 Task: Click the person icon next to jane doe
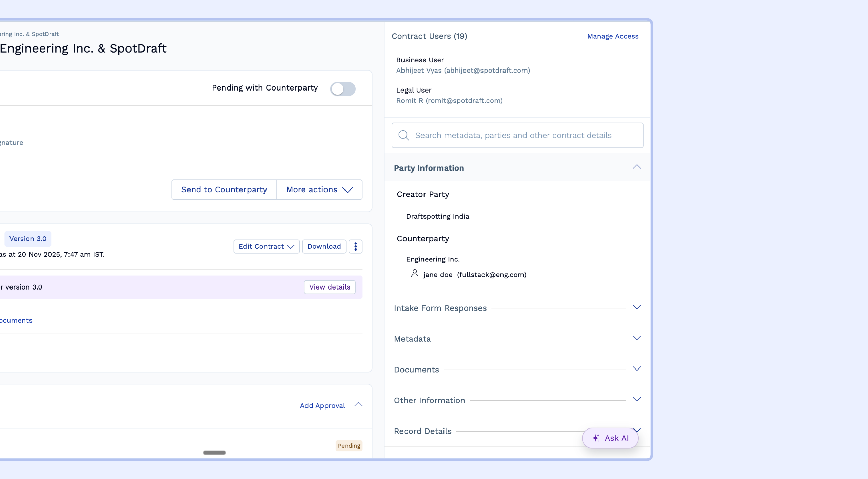coord(414,273)
